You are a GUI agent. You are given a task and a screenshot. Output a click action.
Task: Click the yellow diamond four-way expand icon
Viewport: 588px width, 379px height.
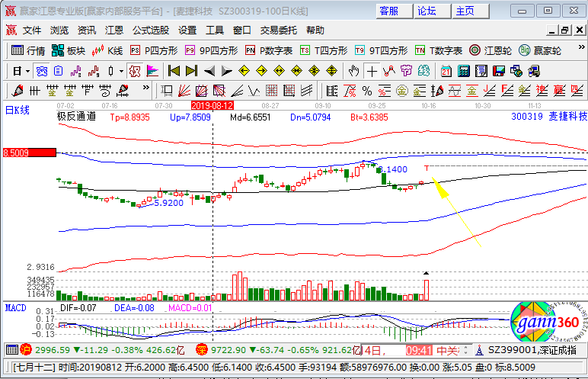click(x=331, y=71)
